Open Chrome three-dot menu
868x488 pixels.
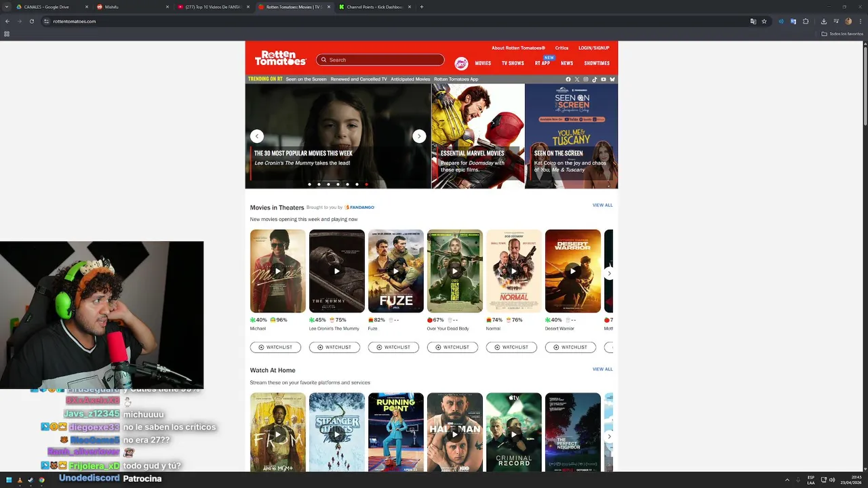click(x=860, y=21)
